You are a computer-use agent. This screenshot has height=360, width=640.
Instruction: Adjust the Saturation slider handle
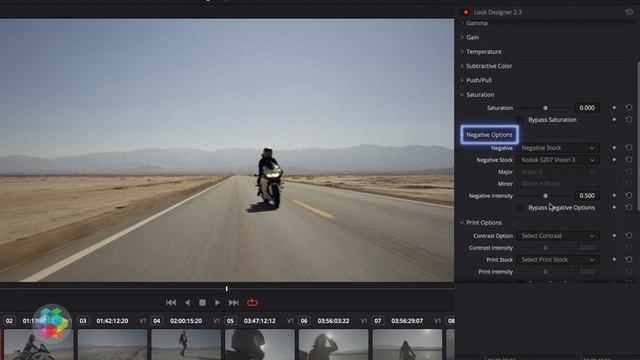coord(545,108)
